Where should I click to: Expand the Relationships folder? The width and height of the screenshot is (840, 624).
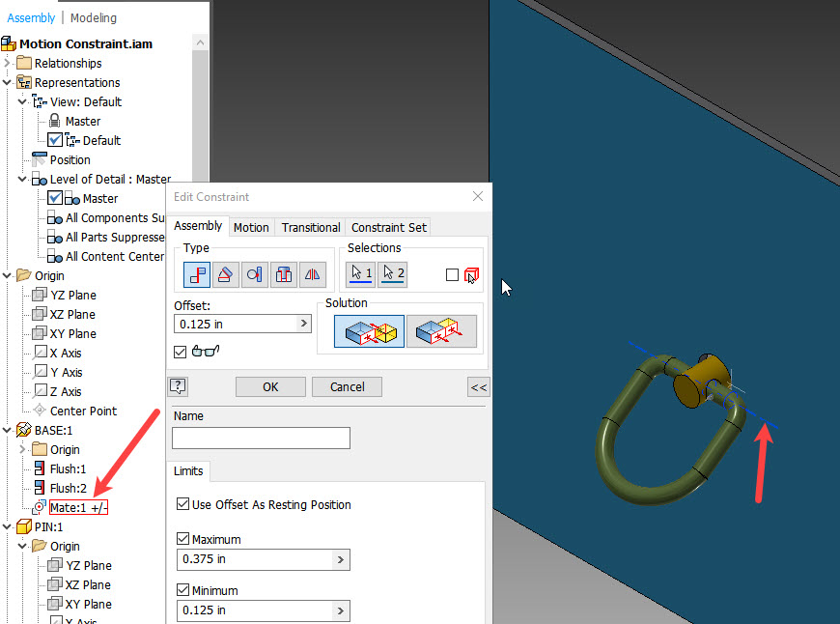point(6,63)
